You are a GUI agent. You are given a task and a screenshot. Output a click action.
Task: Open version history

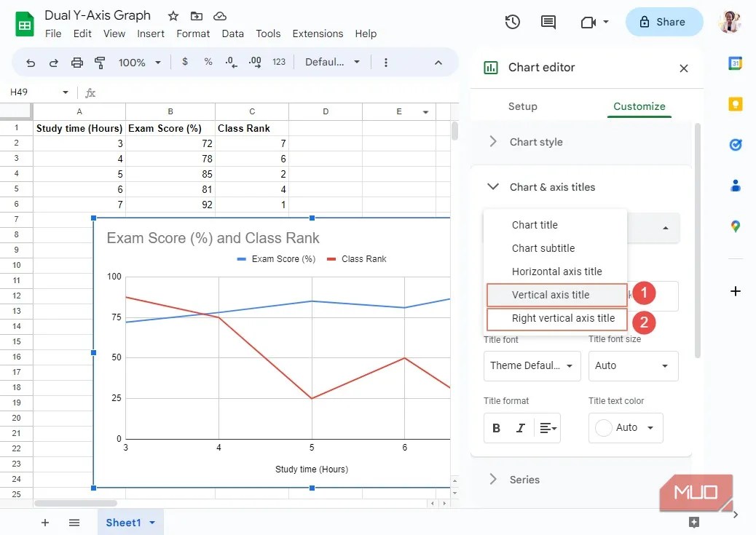[x=512, y=22]
